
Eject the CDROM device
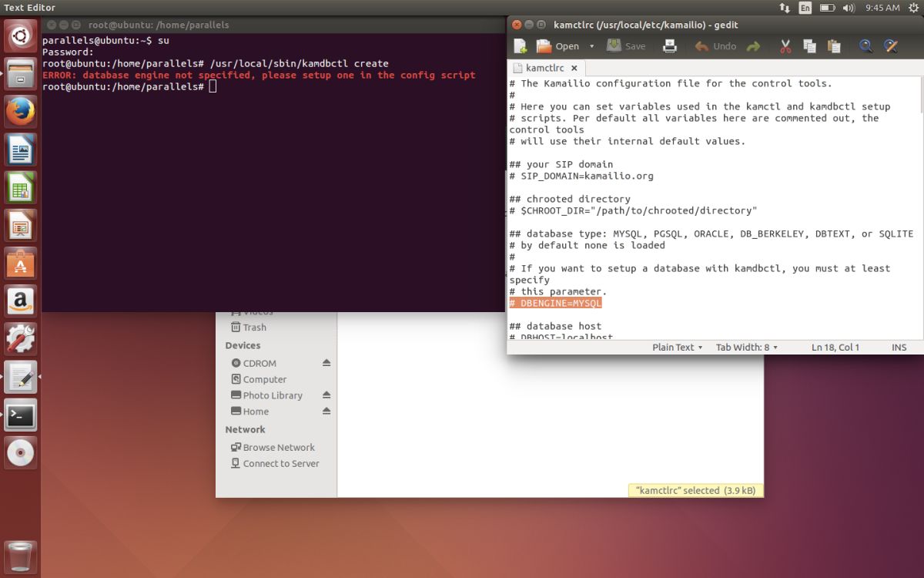point(326,363)
